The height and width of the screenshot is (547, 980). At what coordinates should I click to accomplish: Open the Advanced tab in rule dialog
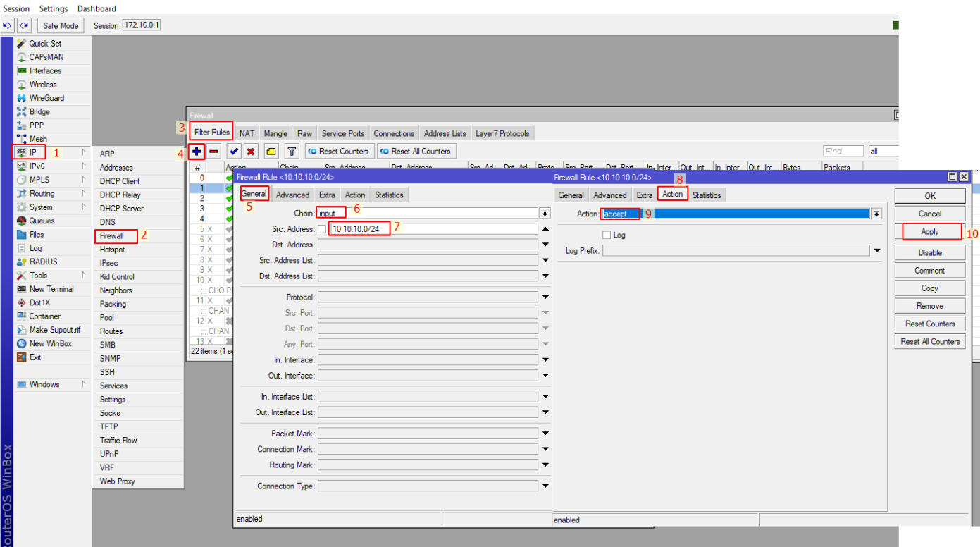(x=292, y=195)
